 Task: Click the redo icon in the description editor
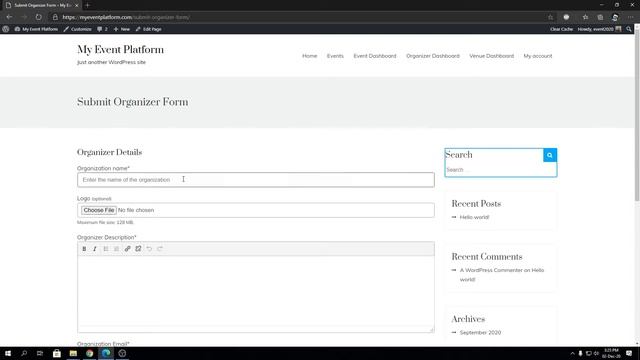point(160,249)
